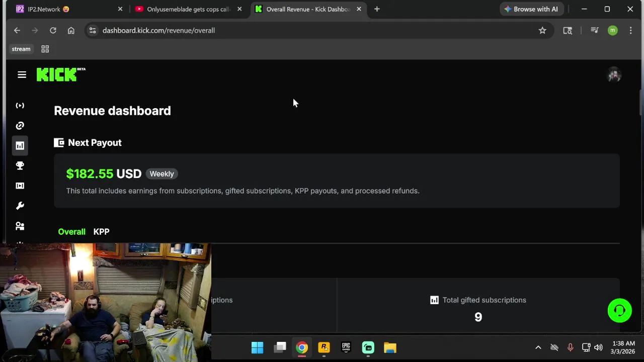Image resolution: width=644 pixels, height=362 pixels.
Task: Open the video clips sidebar icon
Action: coord(20,186)
